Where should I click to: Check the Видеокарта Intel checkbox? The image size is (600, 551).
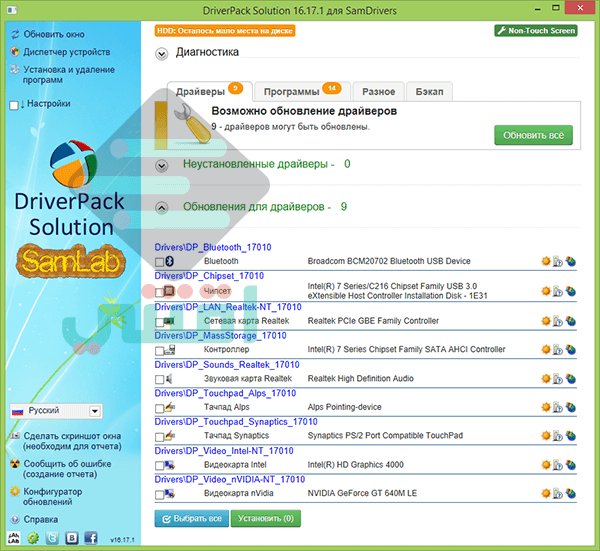pyautogui.click(x=159, y=466)
